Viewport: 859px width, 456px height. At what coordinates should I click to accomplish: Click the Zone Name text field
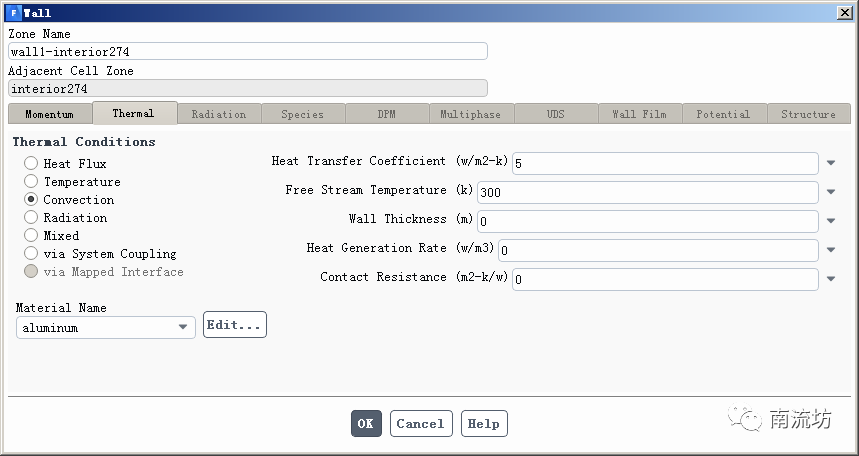point(247,51)
